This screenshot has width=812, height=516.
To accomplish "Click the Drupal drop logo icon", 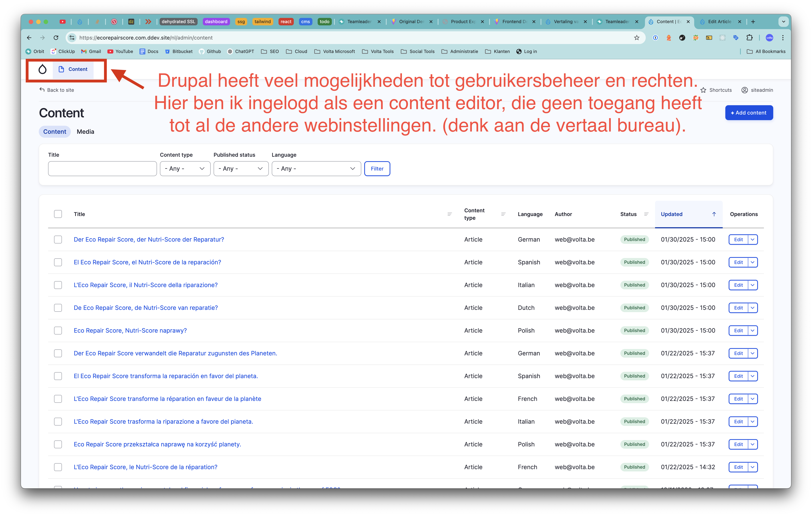I will (43, 69).
